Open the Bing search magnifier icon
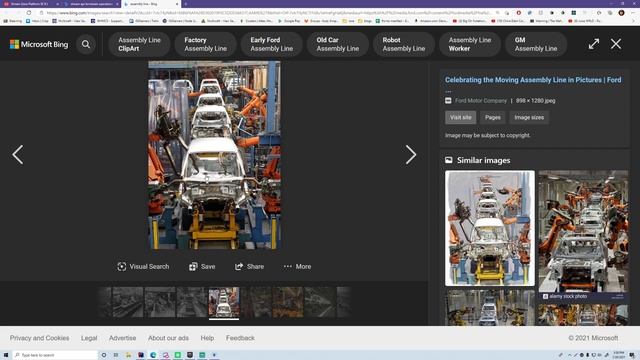 click(x=86, y=44)
